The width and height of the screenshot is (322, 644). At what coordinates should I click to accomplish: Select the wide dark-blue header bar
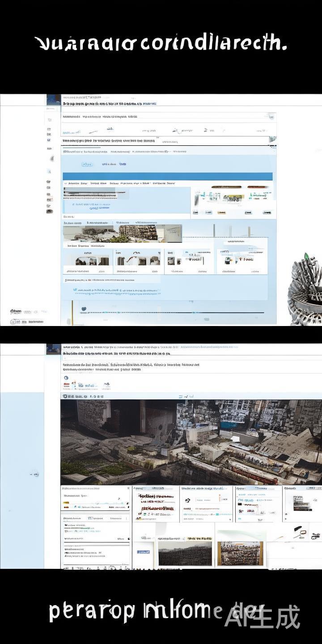click(167, 176)
